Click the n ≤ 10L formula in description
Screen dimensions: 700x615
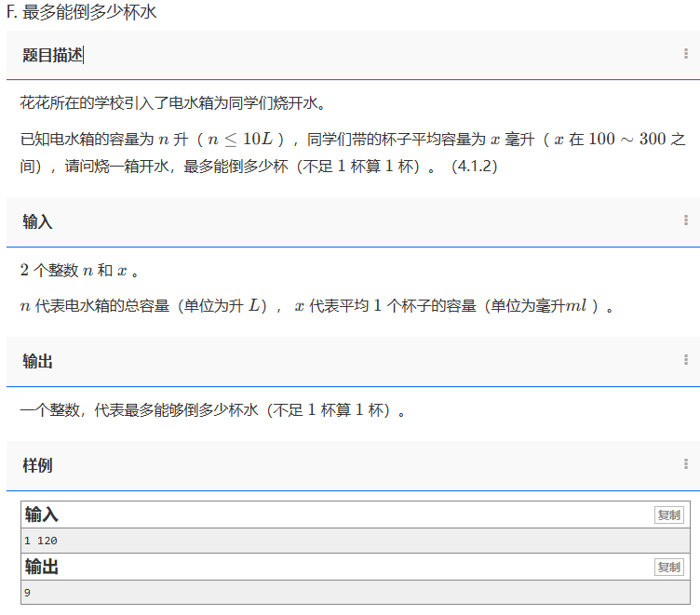tap(240, 140)
